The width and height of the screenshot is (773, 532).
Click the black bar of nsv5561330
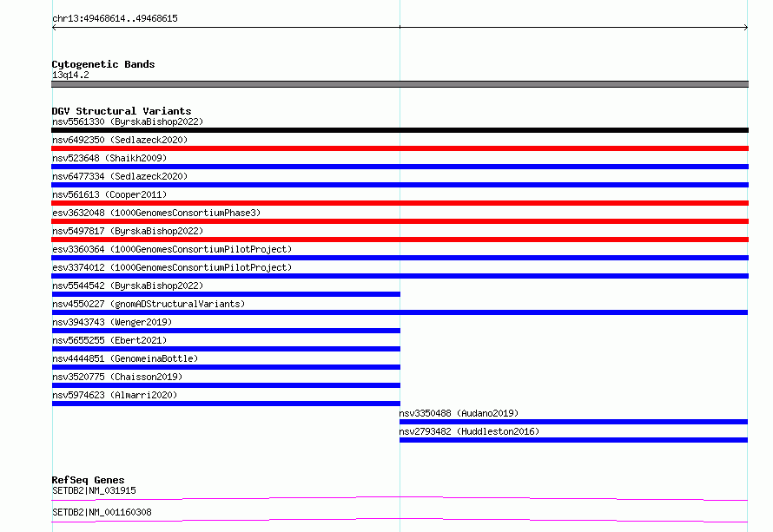click(x=400, y=130)
